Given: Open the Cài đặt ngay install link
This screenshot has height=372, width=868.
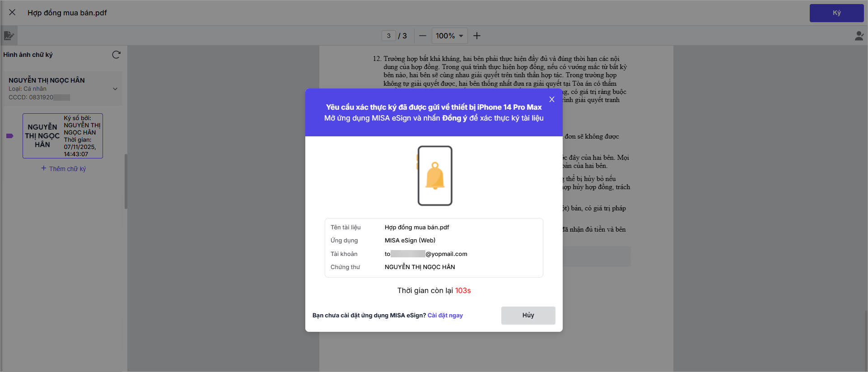Looking at the screenshot, I should [x=445, y=316].
